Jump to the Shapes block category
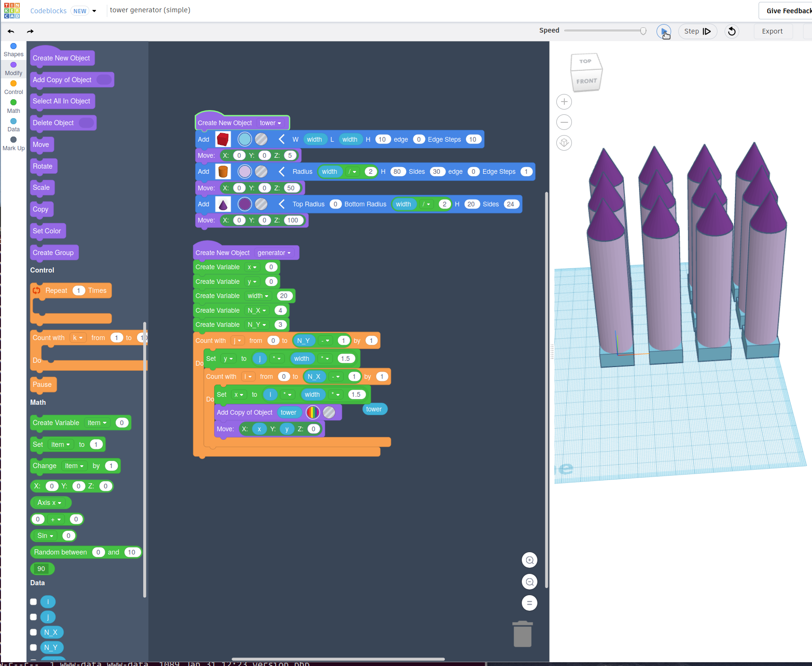Viewport: 812px width, 666px height. [x=13, y=49]
